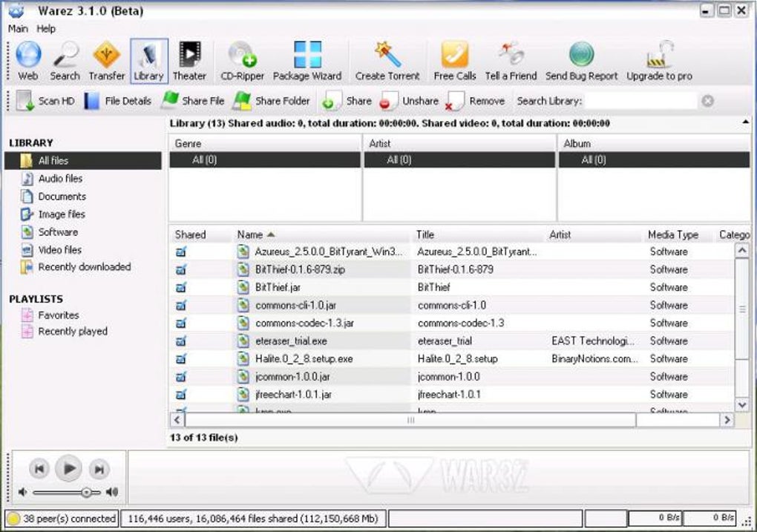Click Tell a Friend icon
Image resolution: width=757 pixels, height=532 pixels.
pyautogui.click(x=511, y=53)
